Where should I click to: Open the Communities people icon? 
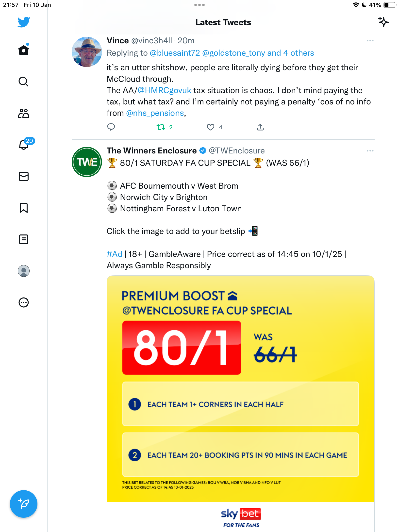(24, 113)
